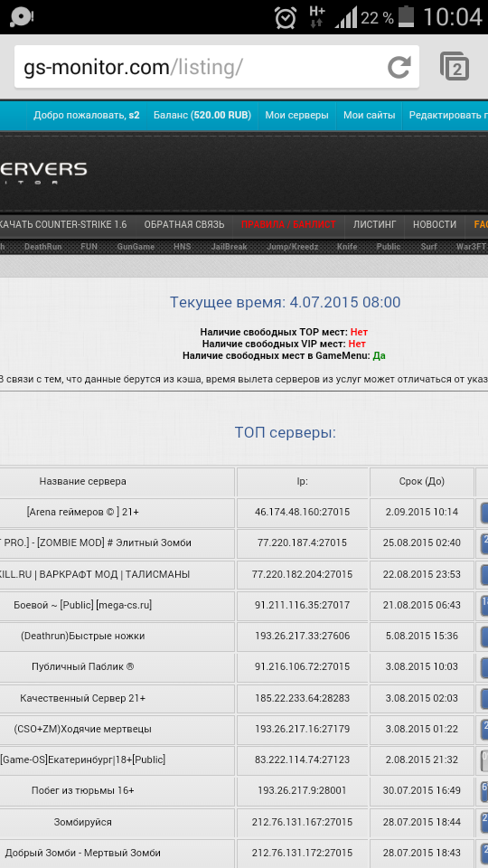The width and height of the screenshot is (488, 868).
Task: Click IP 77.220.187.4:27015
Action: point(302,543)
